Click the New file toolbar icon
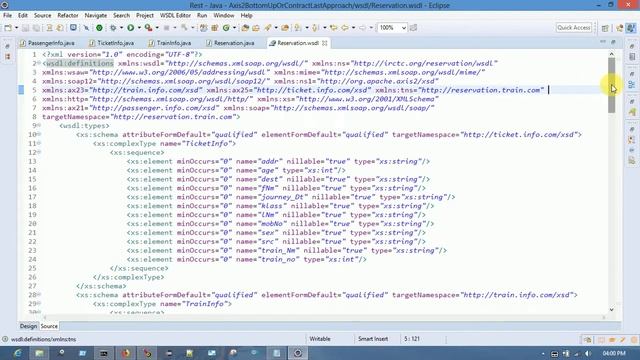The height and width of the screenshot is (360, 640). pos(8,28)
